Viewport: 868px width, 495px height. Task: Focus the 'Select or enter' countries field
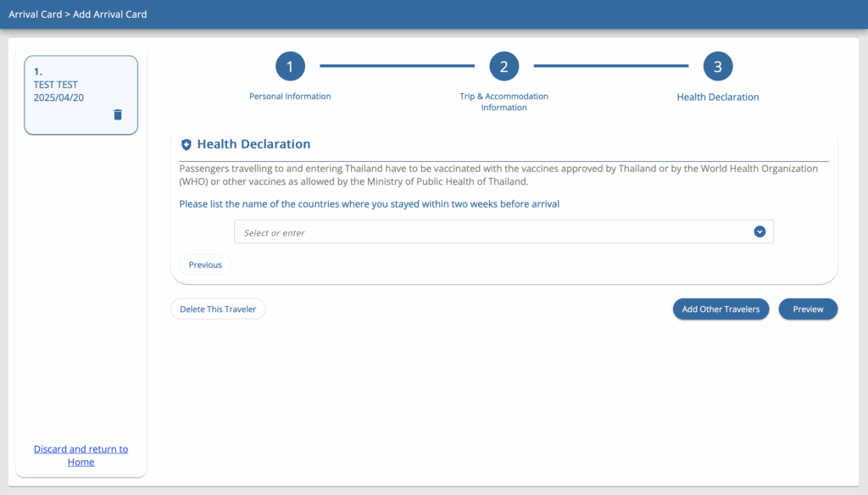pyautogui.click(x=504, y=232)
